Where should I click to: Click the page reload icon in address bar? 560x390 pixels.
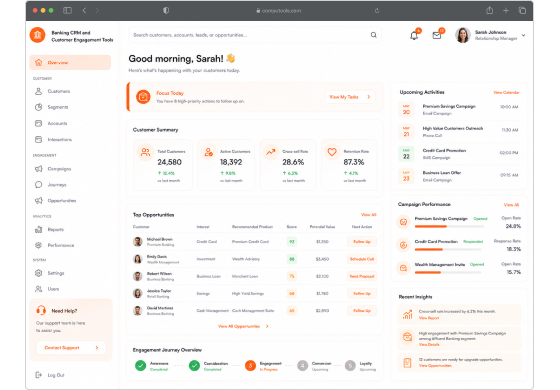tap(377, 11)
